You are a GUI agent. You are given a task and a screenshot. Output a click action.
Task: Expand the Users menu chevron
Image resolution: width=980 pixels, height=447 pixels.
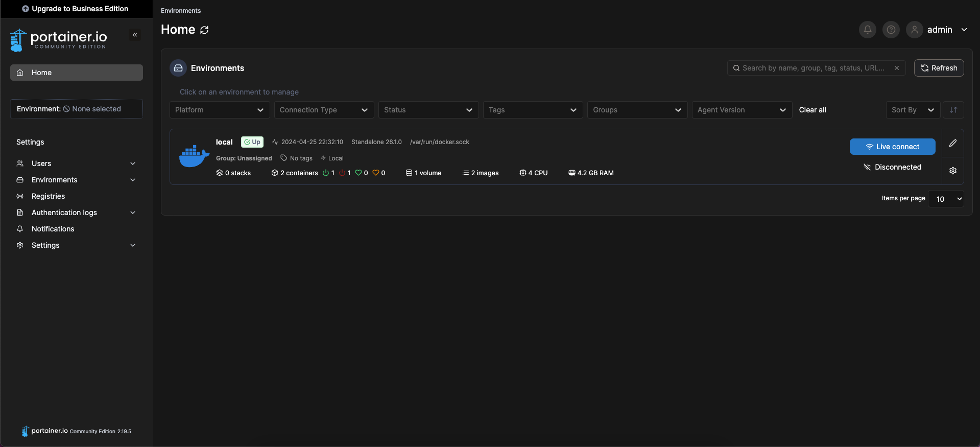pyautogui.click(x=133, y=163)
